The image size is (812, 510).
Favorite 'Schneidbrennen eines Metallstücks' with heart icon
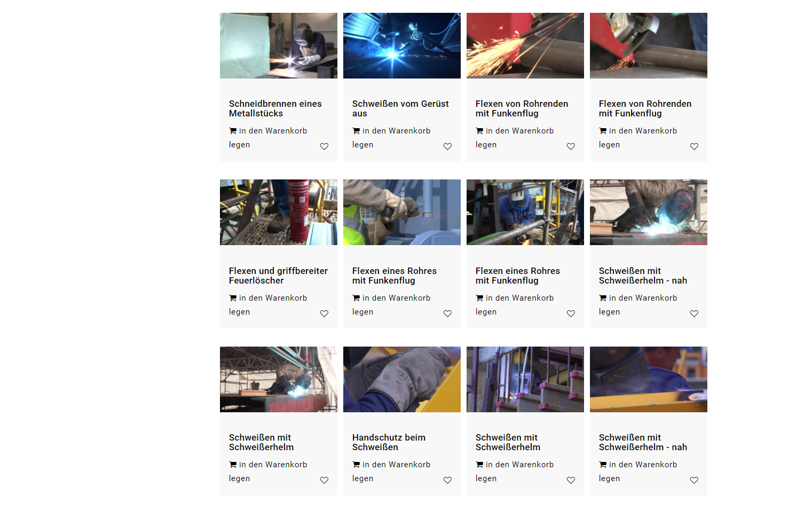click(324, 146)
